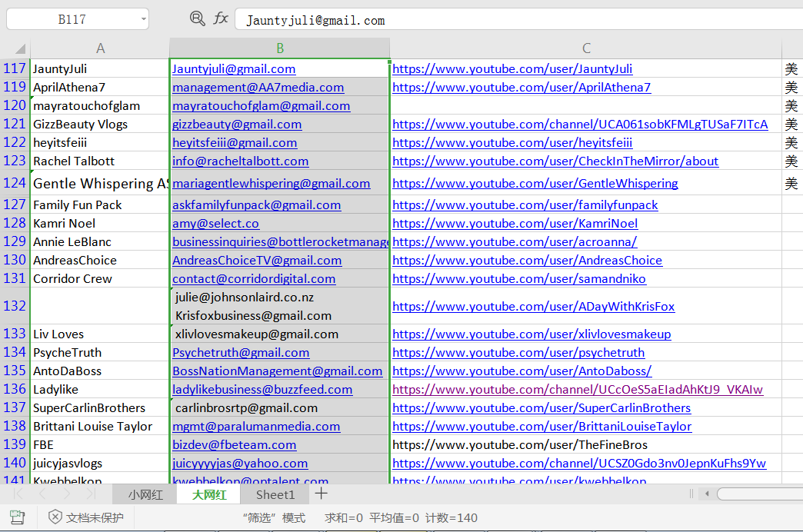803x532 pixels.
Task: Click the Corridor Crew name cell
Action: point(100,278)
